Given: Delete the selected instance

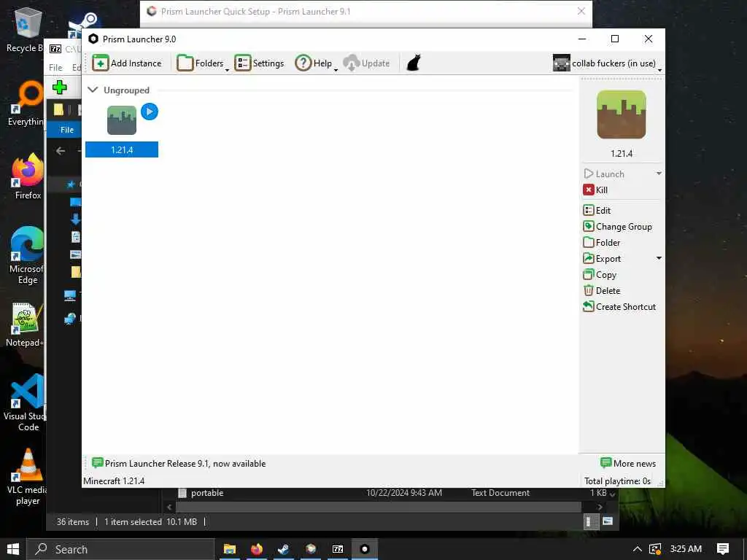Looking at the screenshot, I should click(602, 290).
